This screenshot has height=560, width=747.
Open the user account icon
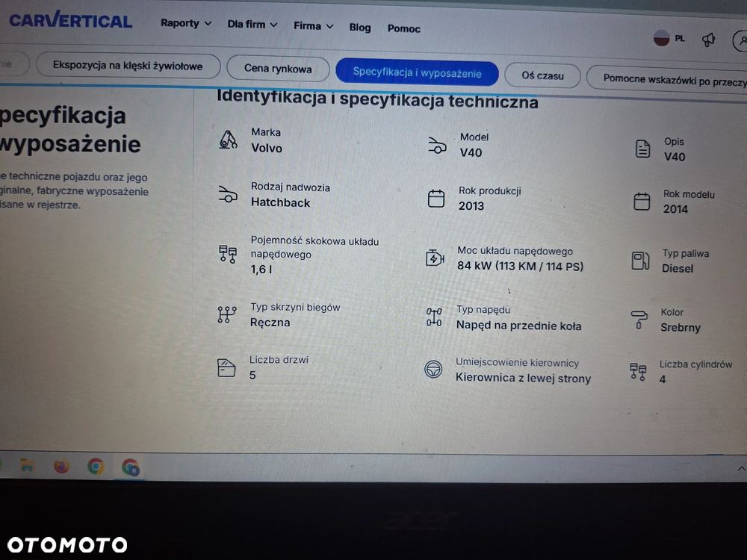pos(740,41)
